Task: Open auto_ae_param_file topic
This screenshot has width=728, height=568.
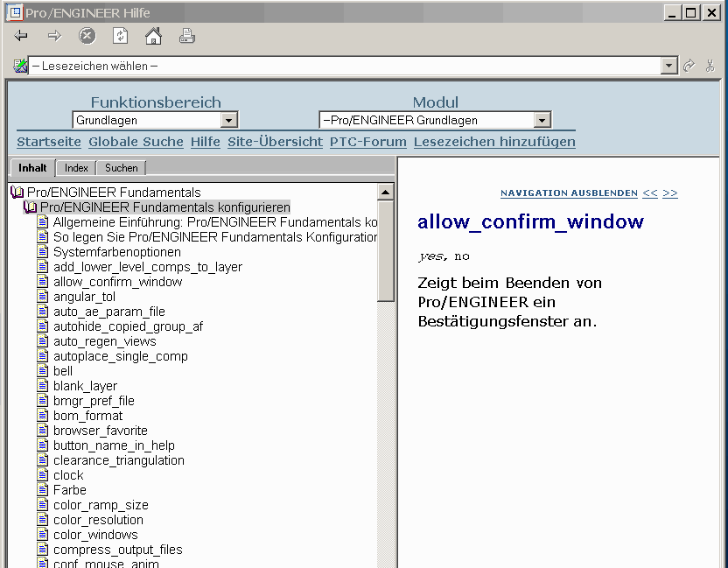Action: (x=109, y=312)
